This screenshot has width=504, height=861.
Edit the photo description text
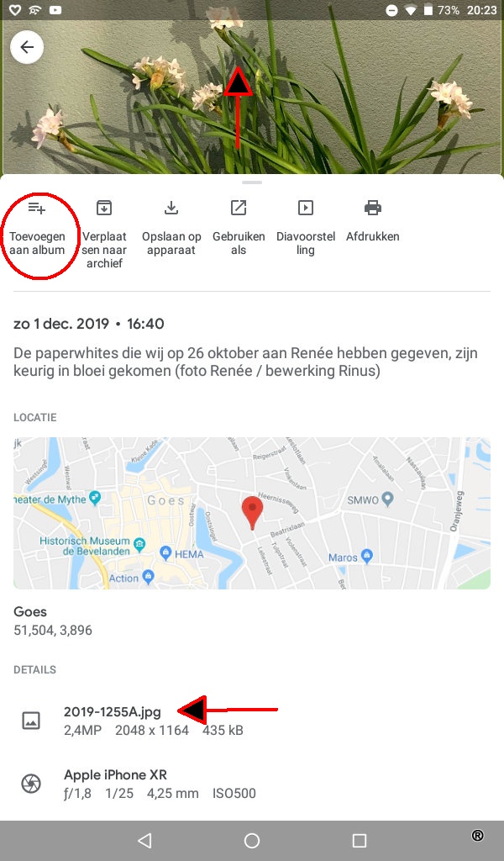coord(245,362)
